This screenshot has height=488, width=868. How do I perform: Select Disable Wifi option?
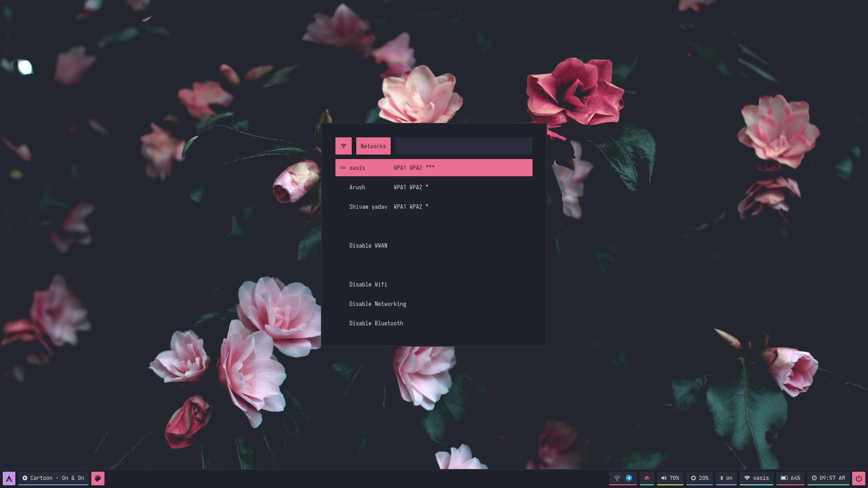(x=368, y=284)
